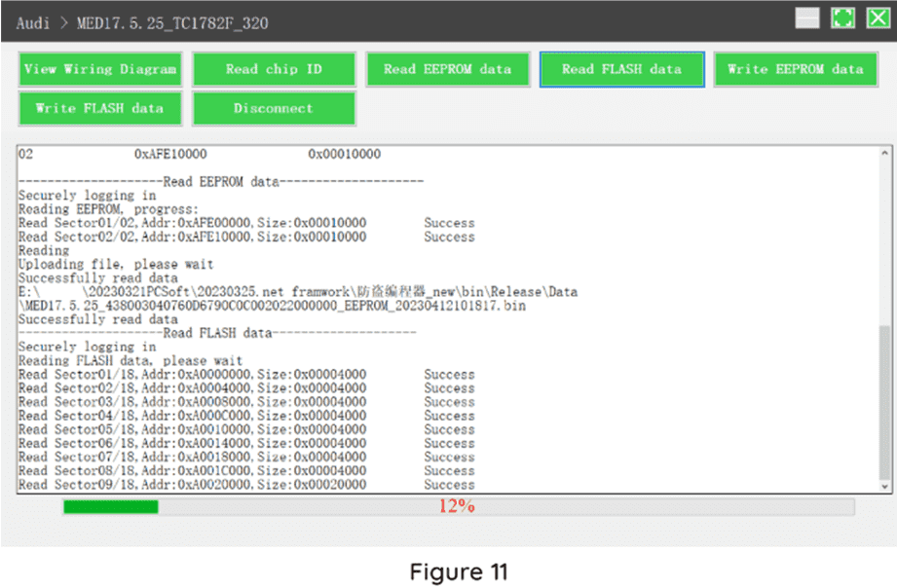897x588 pixels.
Task: Click log line Read Sector01/18 Addr 0xA0000000
Action: pos(246,375)
